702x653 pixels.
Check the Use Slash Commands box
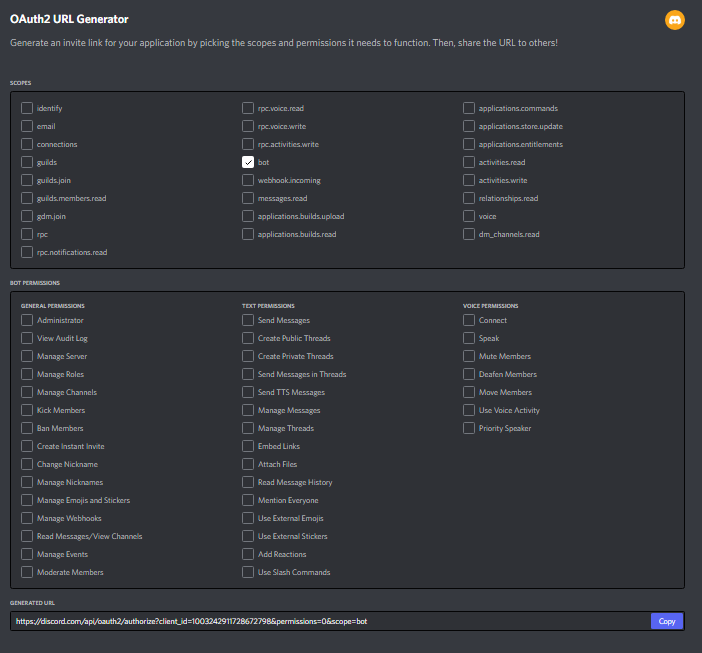248,572
